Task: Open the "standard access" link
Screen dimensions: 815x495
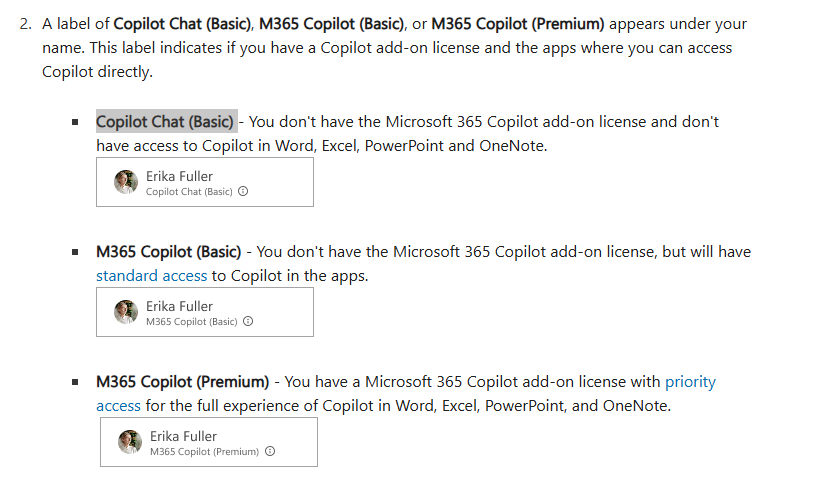Action: tap(152, 275)
